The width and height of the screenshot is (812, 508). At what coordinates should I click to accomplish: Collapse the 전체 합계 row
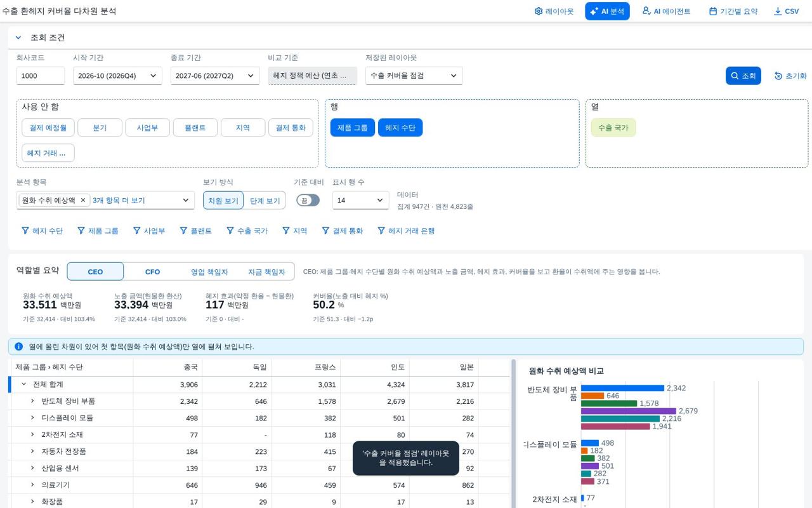pyautogui.click(x=24, y=384)
